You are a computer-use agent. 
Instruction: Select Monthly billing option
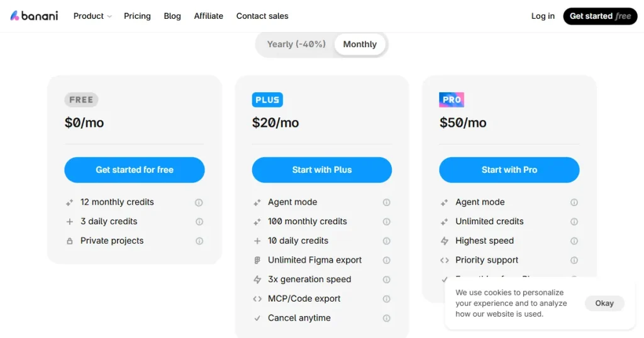pos(360,45)
